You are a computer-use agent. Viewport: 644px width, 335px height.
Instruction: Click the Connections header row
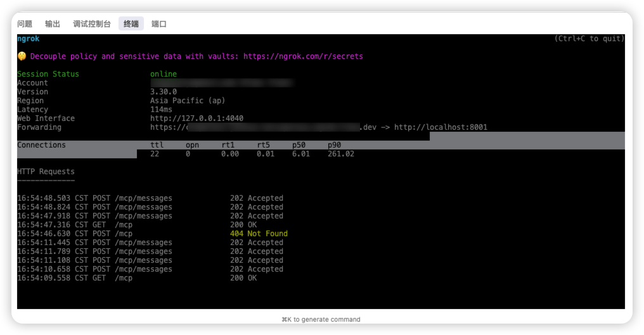[41, 145]
